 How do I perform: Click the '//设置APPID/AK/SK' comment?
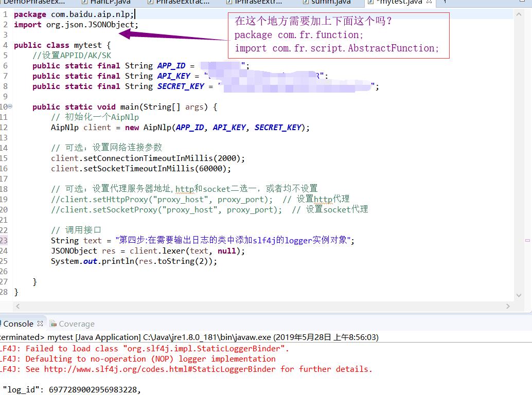click(x=72, y=56)
